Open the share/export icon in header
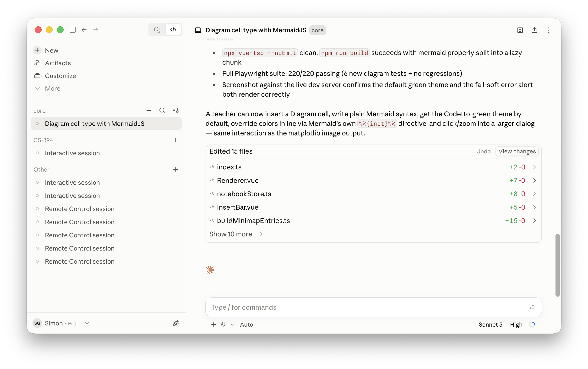 point(534,30)
